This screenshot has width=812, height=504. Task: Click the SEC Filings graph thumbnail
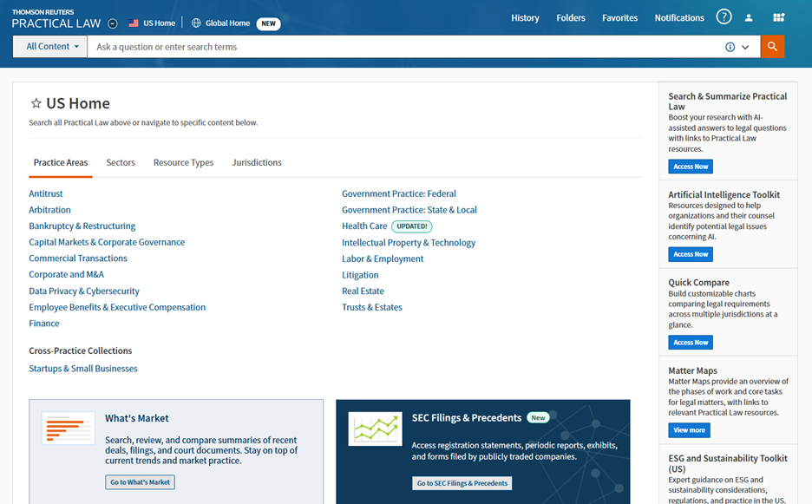tap(375, 429)
